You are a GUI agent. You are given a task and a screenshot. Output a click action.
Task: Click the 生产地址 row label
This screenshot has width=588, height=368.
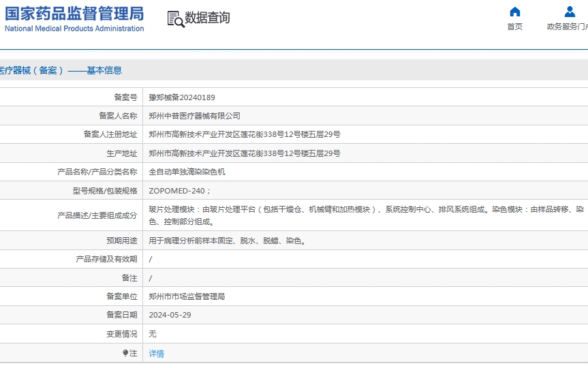coord(122,153)
